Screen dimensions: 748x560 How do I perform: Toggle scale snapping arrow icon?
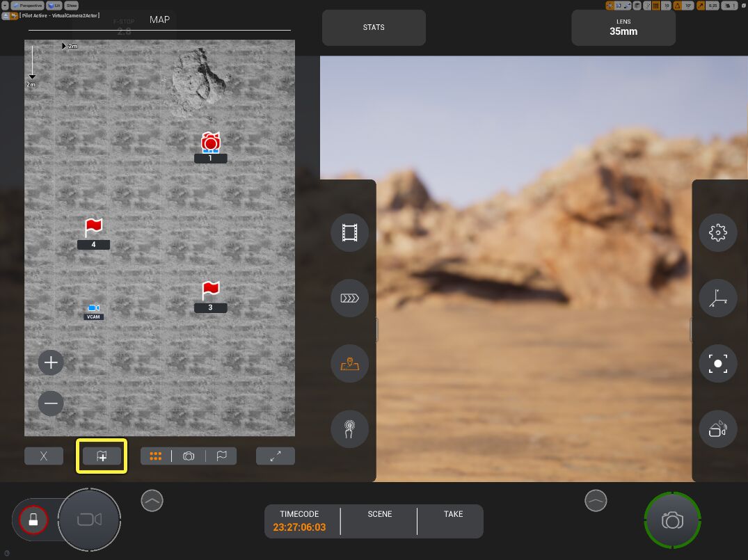[700, 6]
